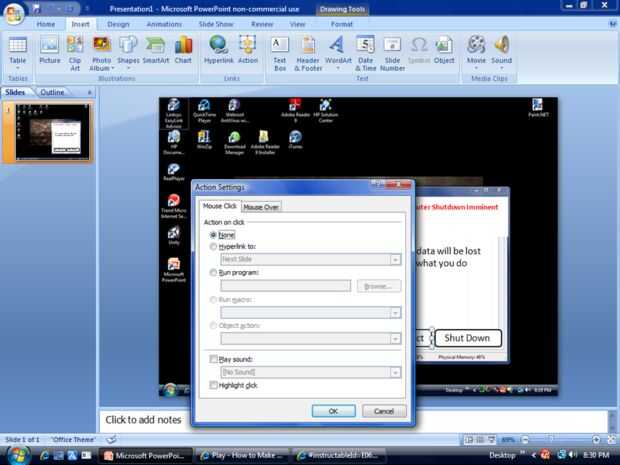The height and width of the screenshot is (465, 620).
Task: Click the volume icon in system tray
Action: (x=573, y=455)
